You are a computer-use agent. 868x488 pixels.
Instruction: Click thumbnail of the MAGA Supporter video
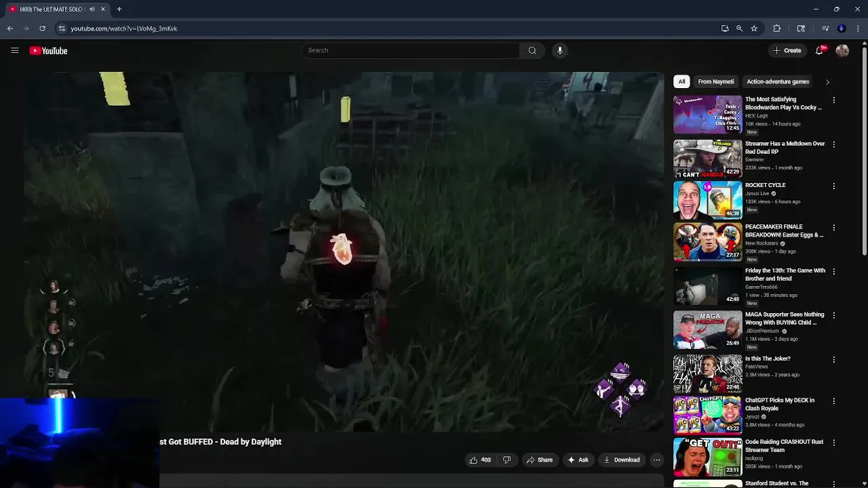point(707,329)
